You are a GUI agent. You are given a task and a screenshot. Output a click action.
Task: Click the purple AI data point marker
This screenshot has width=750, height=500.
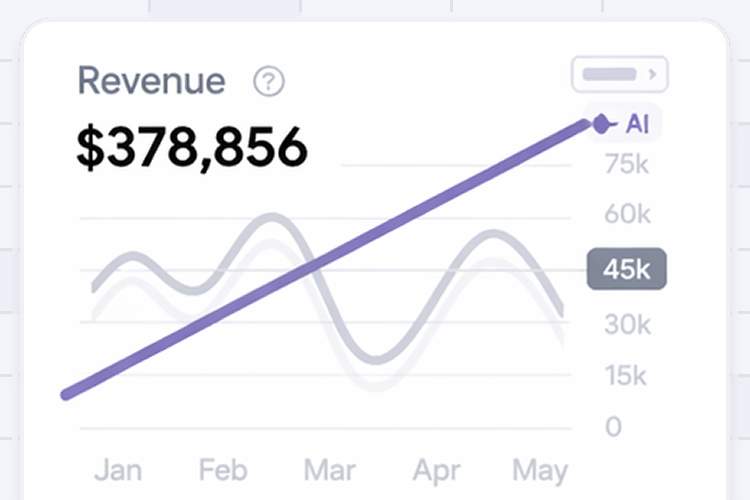pos(600,124)
